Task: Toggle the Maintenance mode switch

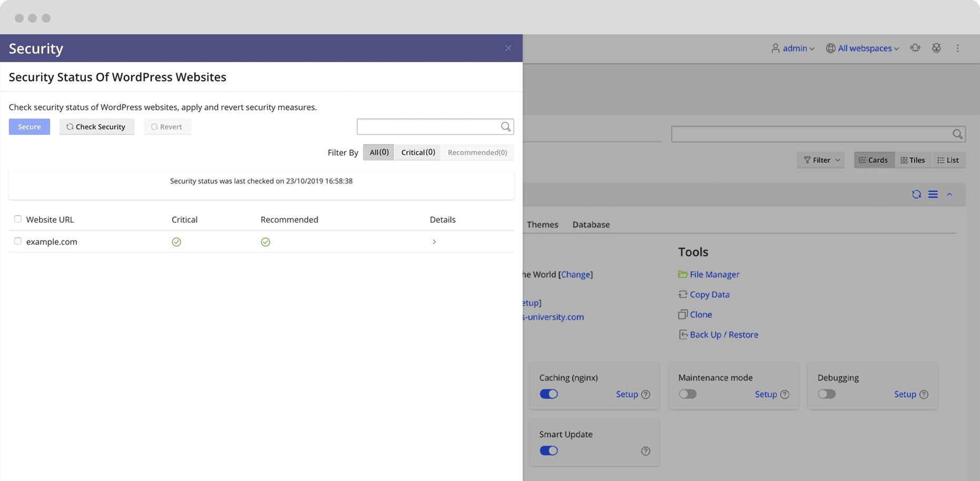Action: (x=687, y=394)
